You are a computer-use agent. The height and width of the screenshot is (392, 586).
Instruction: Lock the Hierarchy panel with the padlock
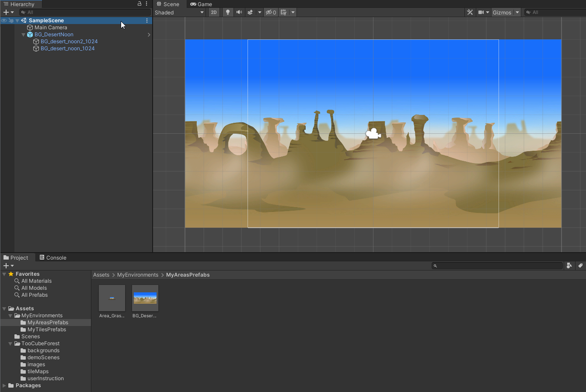(x=139, y=4)
